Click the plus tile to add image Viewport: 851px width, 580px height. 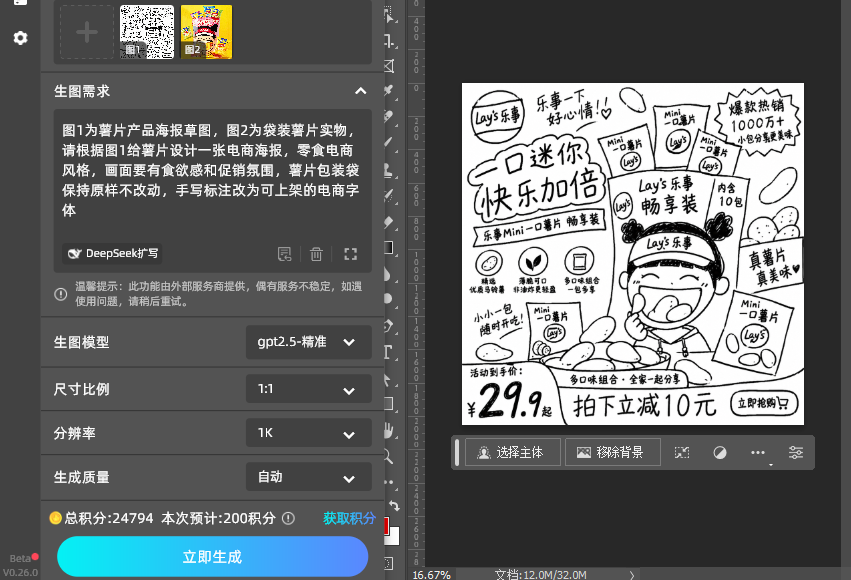click(x=87, y=32)
